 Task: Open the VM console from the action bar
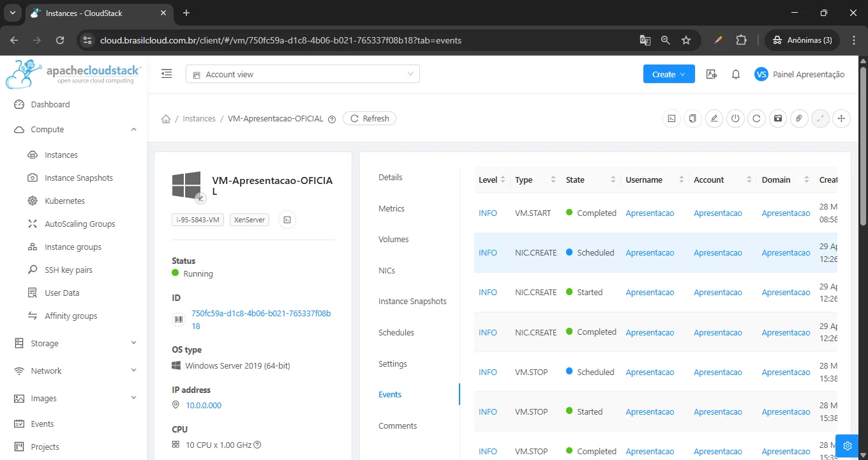(x=671, y=118)
